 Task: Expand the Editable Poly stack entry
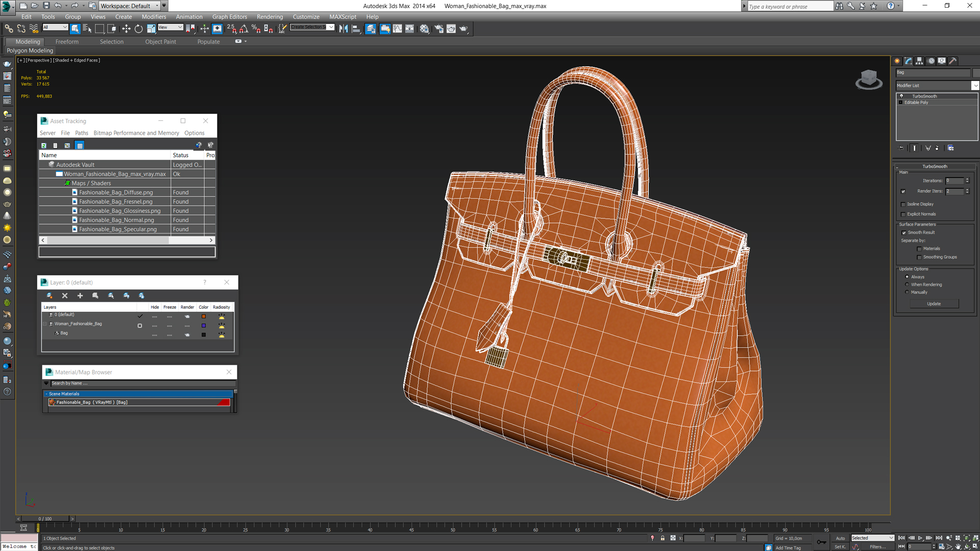point(901,103)
